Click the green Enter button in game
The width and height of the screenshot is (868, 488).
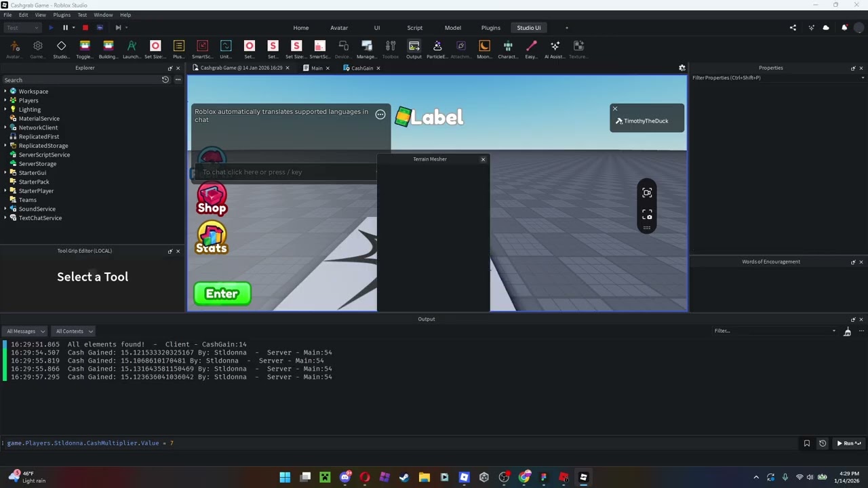pyautogui.click(x=222, y=293)
